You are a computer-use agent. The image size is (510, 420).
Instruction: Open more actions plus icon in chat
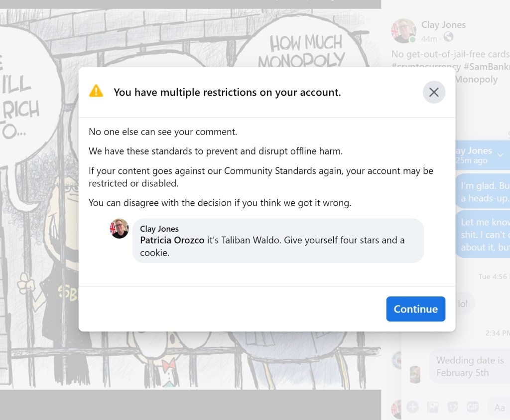pyautogui.click(x=412, y=407)
